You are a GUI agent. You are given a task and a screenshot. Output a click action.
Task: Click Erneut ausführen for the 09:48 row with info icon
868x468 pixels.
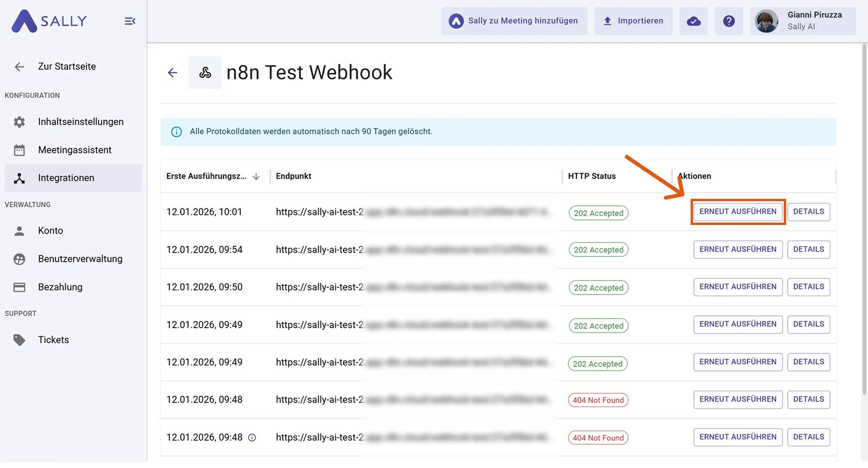pos(738,437)
